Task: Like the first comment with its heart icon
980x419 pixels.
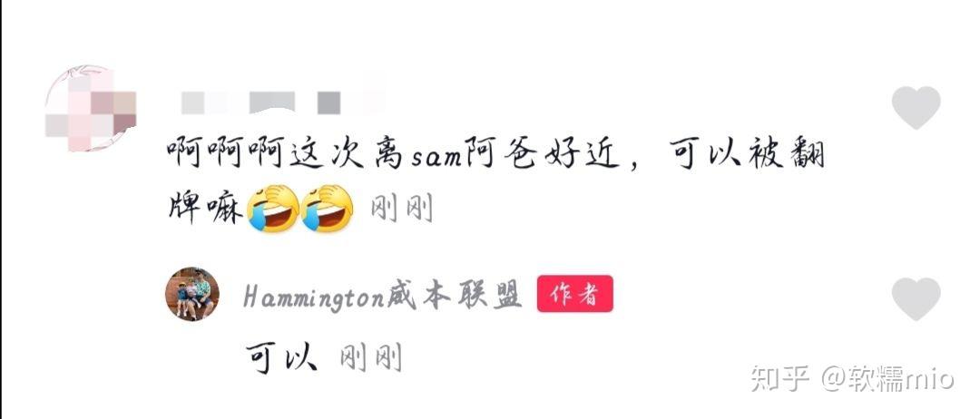Action: click(x=916, y=107)
